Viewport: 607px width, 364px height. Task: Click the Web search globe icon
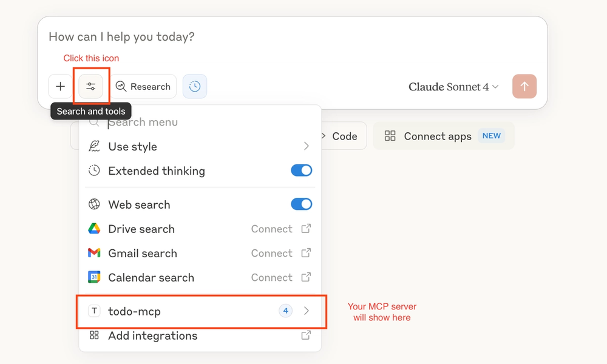(x=94, y=204)
